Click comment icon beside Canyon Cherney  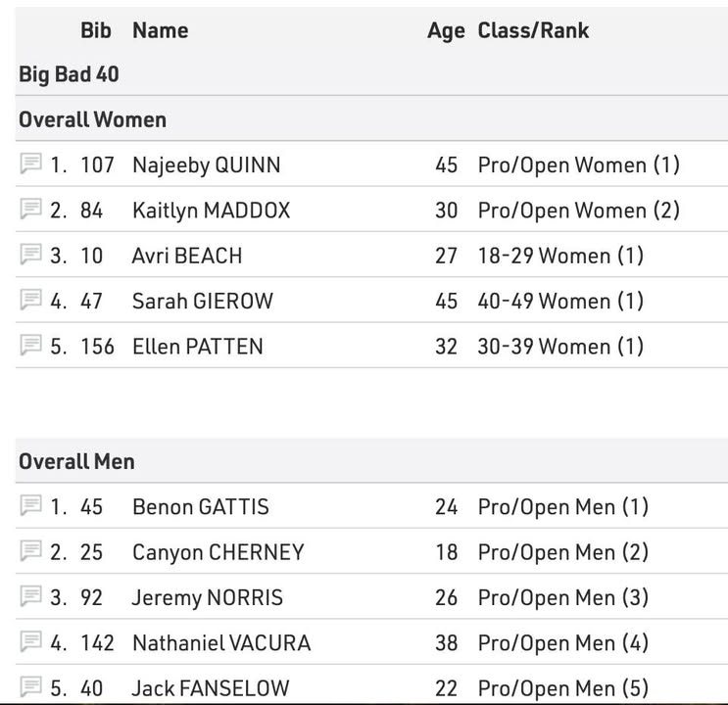pos(30,551)
